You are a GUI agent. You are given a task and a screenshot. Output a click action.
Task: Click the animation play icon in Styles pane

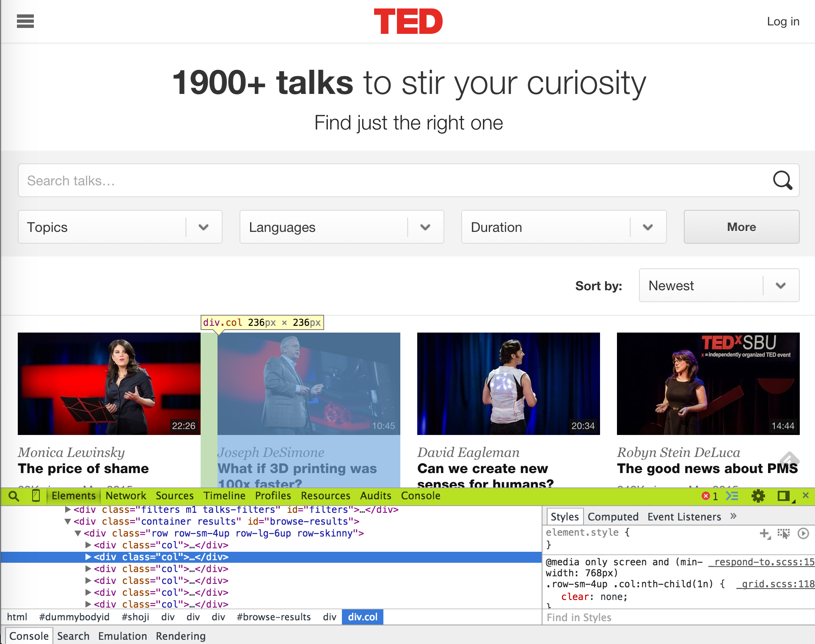[803, 533]
